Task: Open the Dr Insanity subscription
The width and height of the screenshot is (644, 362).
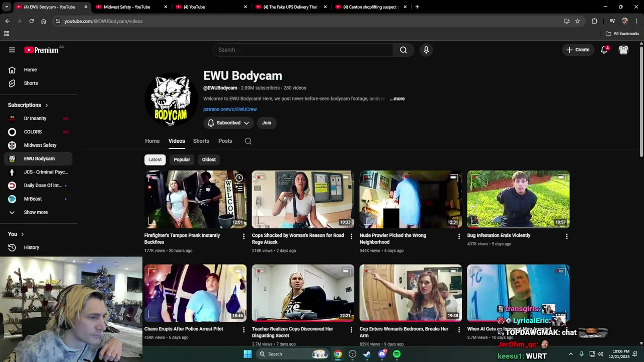Action: coord(38,119)
